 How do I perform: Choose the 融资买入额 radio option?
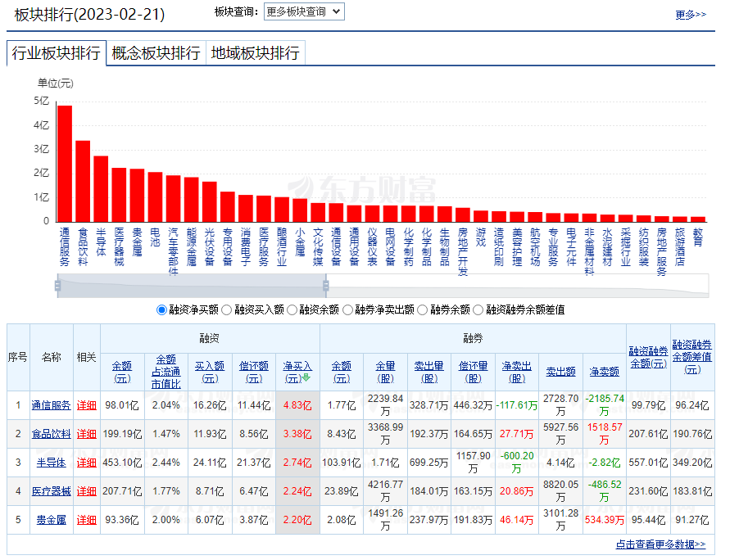[x=227, y=310]
